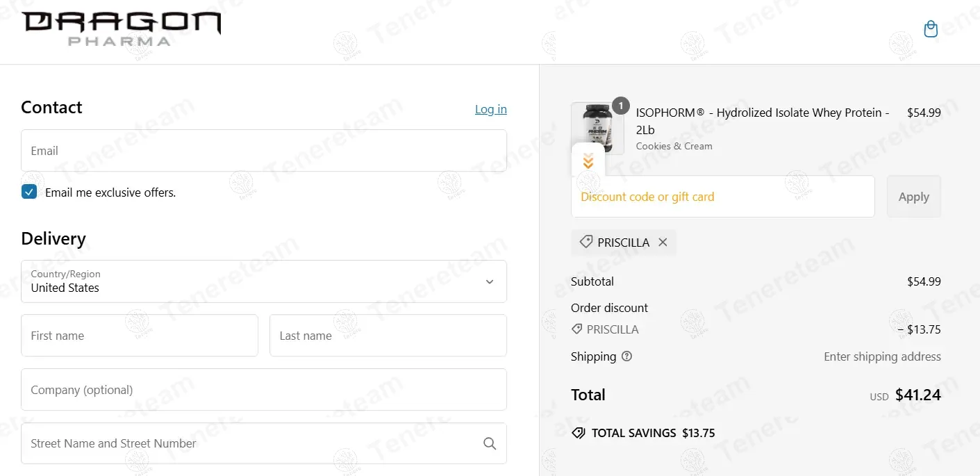Click the Log in link

point(490,109)
